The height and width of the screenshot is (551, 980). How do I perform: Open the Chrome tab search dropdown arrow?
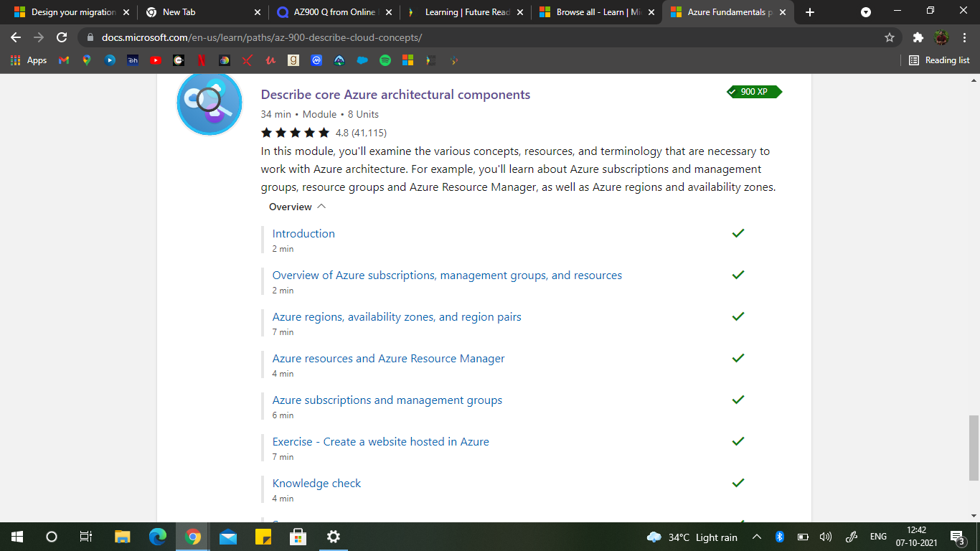coord(866,12)
